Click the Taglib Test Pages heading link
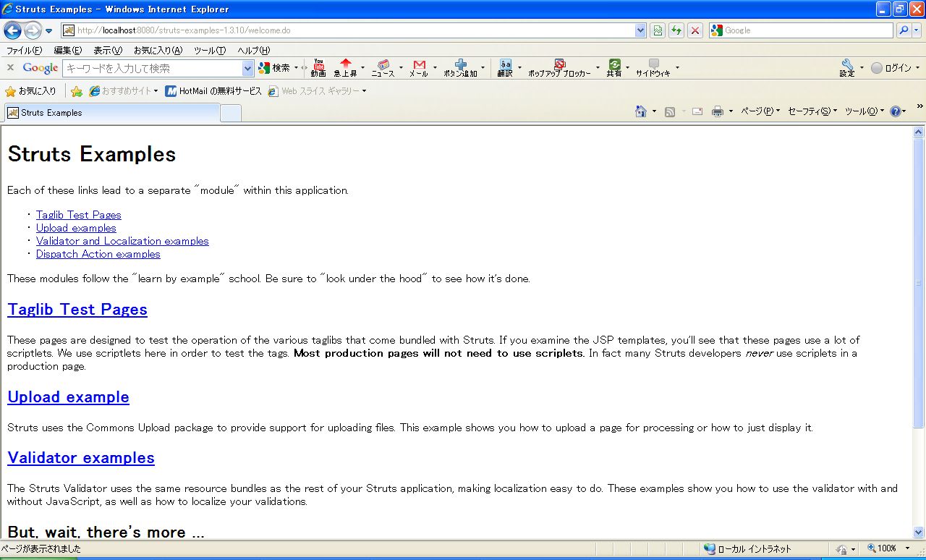The height and width of the screenshot is (560, 926). (77, 309)
